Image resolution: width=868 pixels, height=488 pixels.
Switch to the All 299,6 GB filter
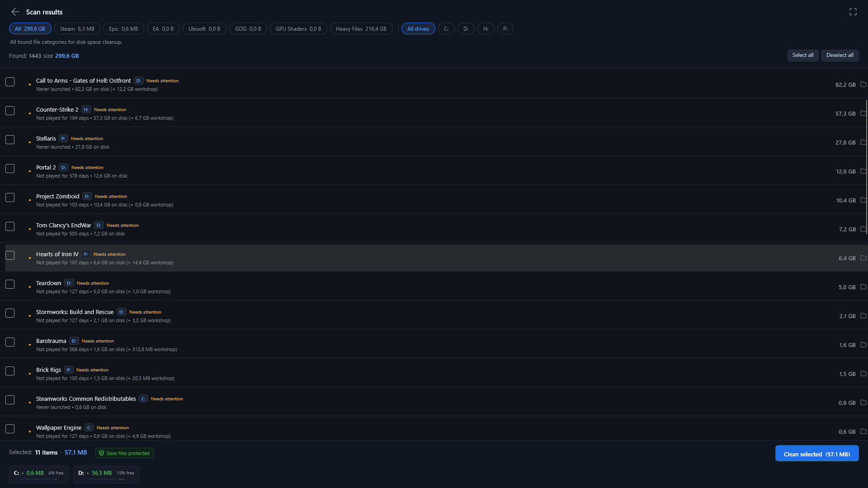click(x=30, y=28)
